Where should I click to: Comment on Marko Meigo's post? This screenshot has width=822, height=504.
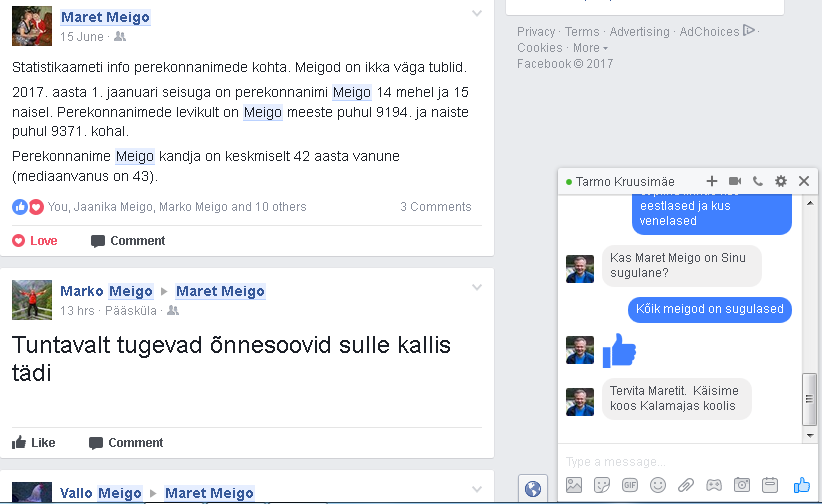click(x=126, y=443)
